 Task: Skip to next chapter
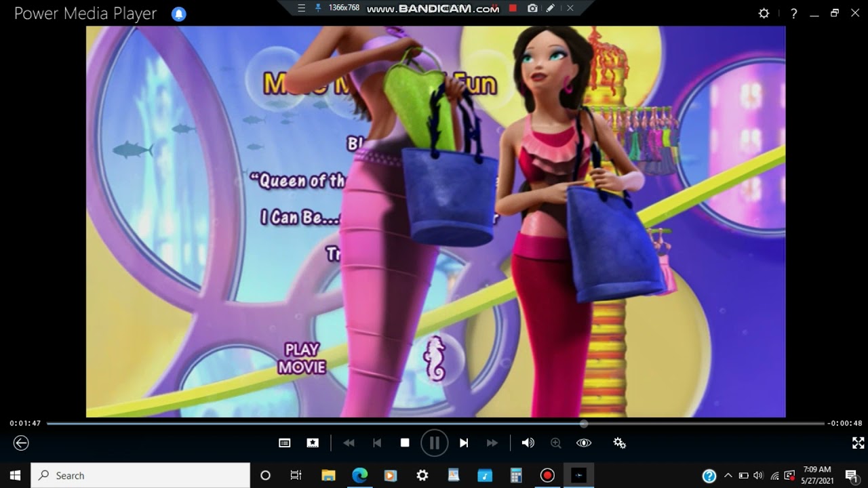tap(464, 443)
